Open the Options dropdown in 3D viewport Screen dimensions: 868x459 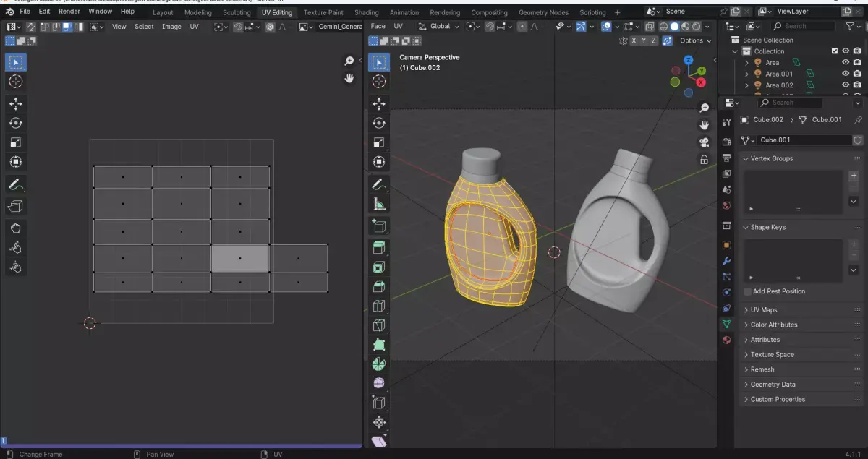[x=695, y=40]
